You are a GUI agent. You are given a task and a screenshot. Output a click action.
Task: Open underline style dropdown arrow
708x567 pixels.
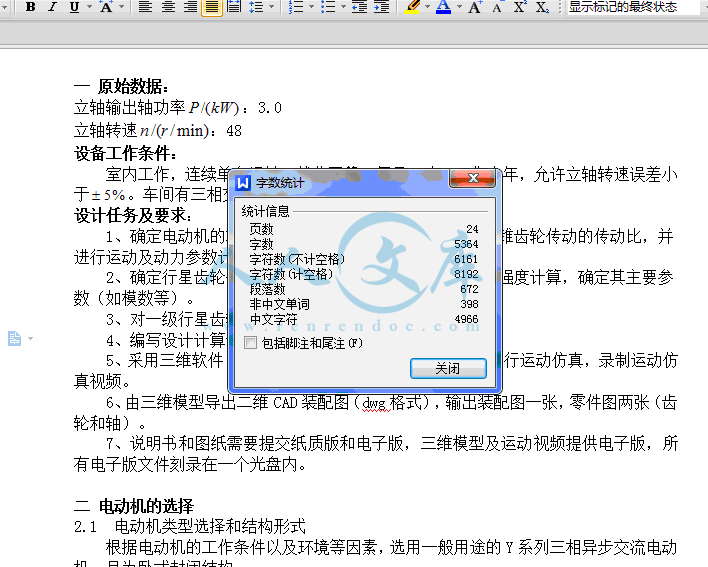89,7
